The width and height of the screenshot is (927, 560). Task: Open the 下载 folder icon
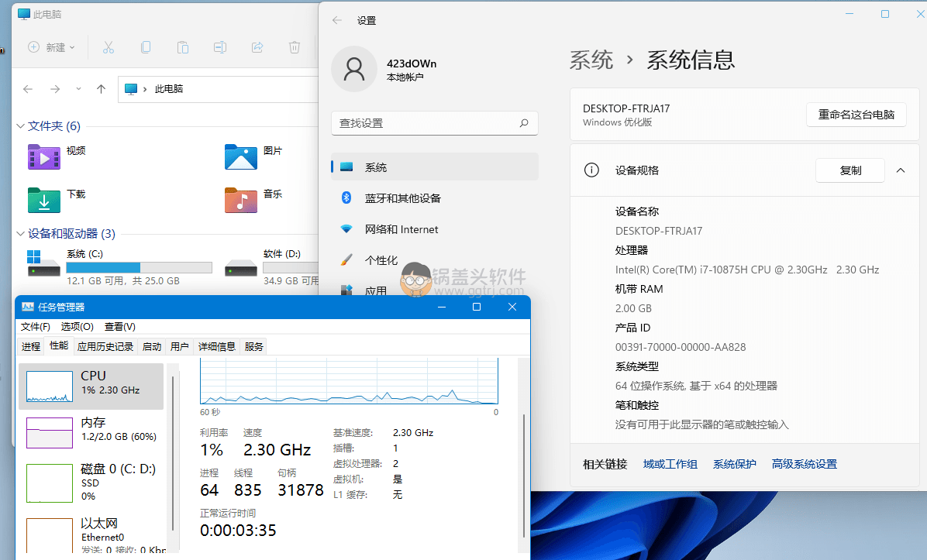click(43, 201)
